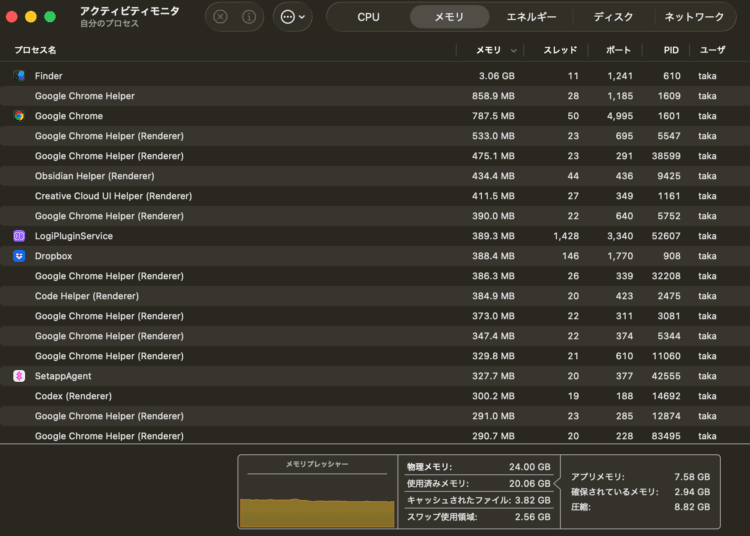Click the 386.3 MB memory value
Screen dimensions: 750x536
[x=493, y=276]
